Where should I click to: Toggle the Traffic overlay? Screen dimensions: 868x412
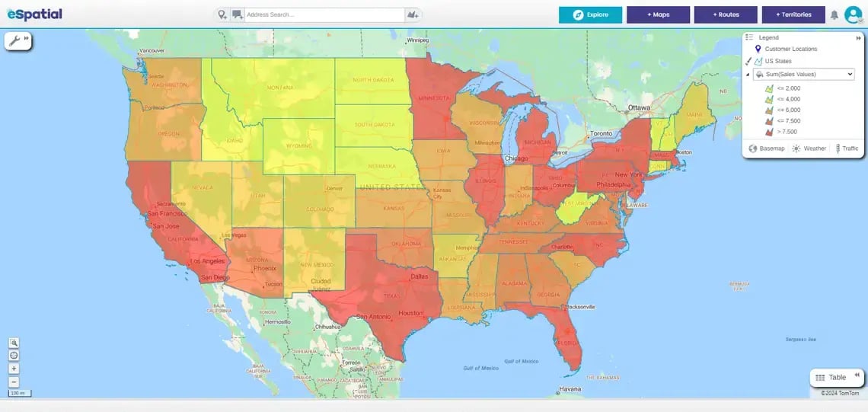point(847,149)
